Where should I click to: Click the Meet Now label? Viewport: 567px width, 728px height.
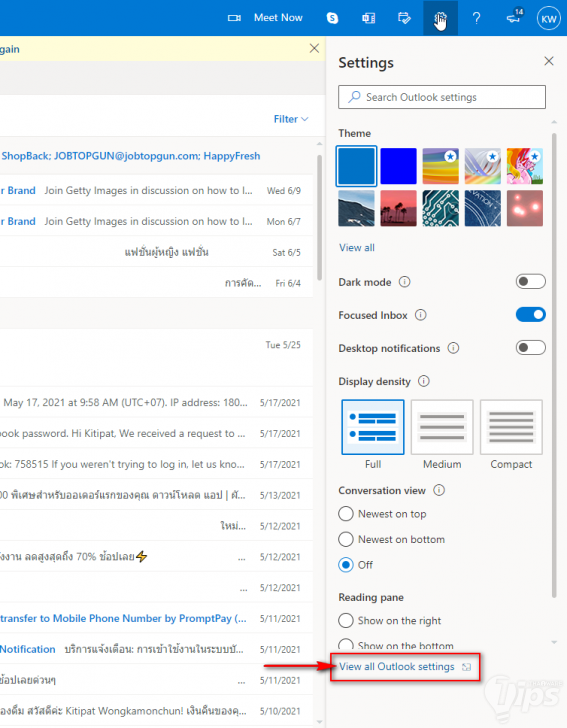pyautogui.click(x=278, y=18)
